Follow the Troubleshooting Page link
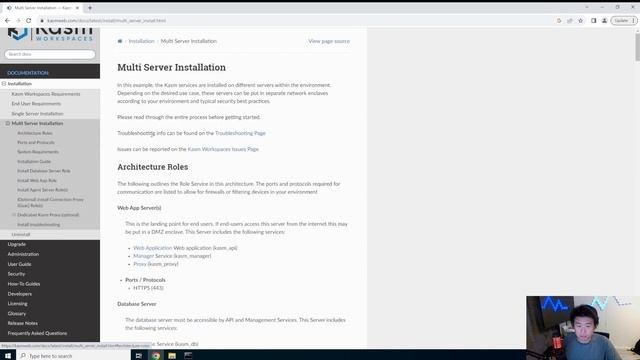Viewport: 640px width, 360px height. click(240, 133)
